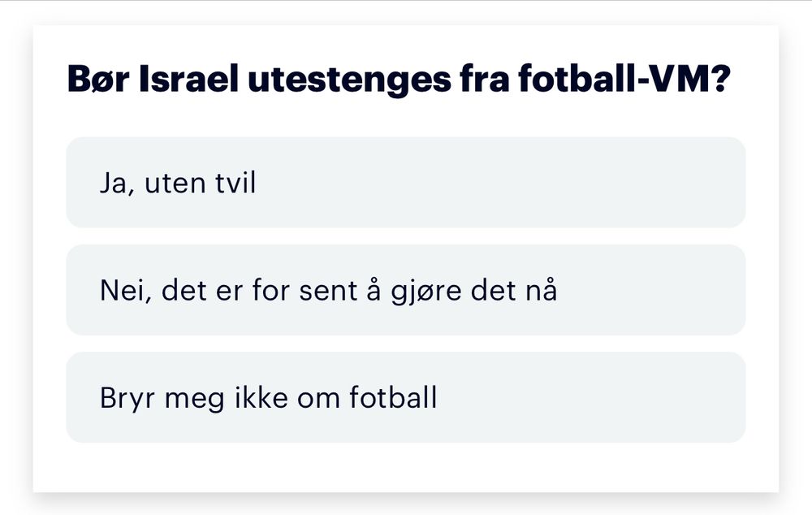Viewport: 812px width, 515px height.
Task: Click the word 'Bør' starting the question
Action: [x=98, y=79]
